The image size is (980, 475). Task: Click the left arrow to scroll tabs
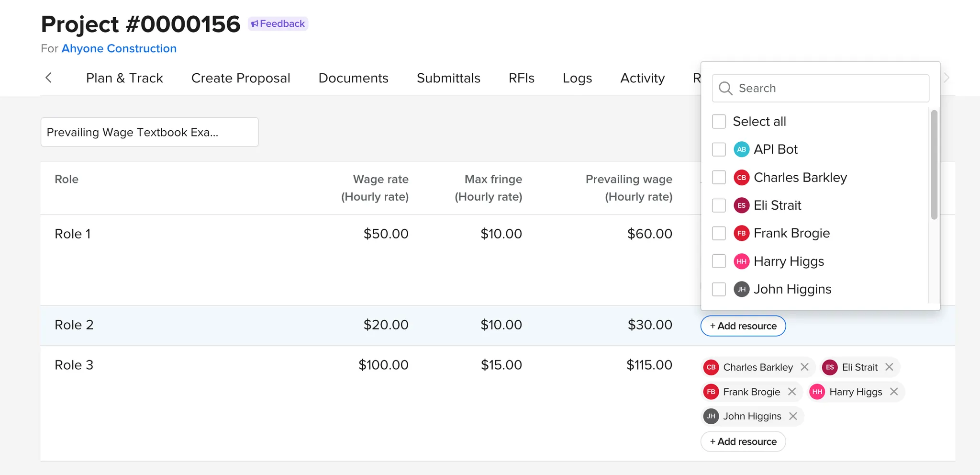48,78
